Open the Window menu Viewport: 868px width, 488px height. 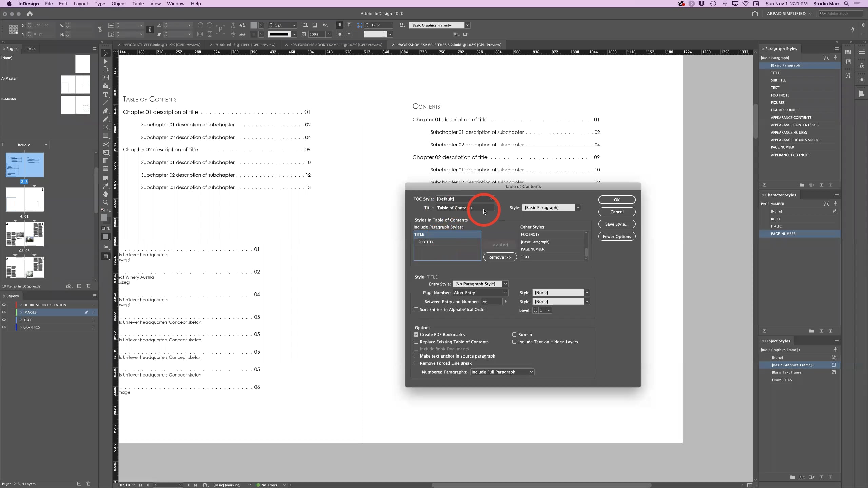[x=175, y=4]
